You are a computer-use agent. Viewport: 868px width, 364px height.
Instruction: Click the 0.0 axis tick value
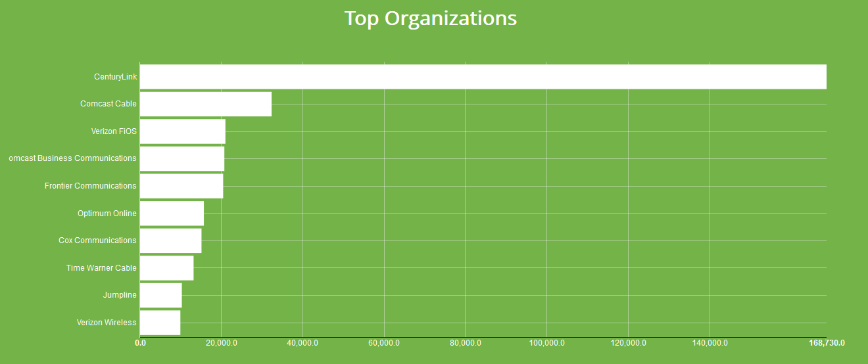coord(141,343)
